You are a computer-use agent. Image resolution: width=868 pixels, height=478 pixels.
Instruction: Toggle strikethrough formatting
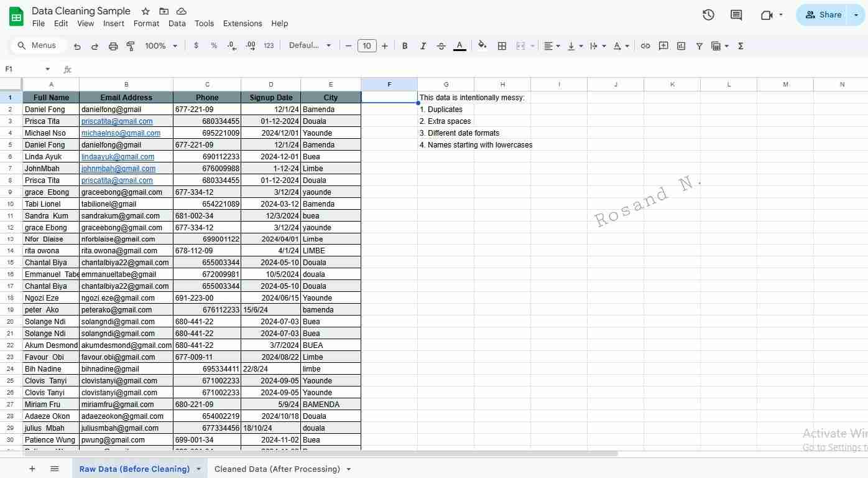[x=441, y=46]
